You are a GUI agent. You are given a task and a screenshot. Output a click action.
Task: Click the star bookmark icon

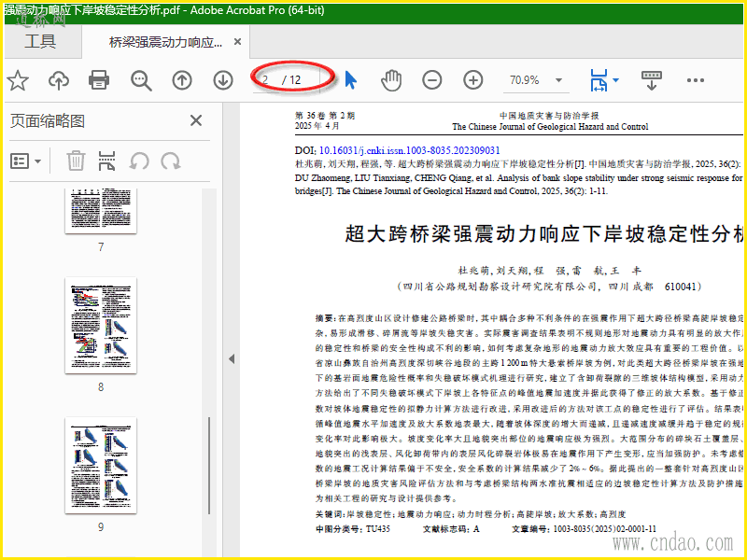pos(18,80)
